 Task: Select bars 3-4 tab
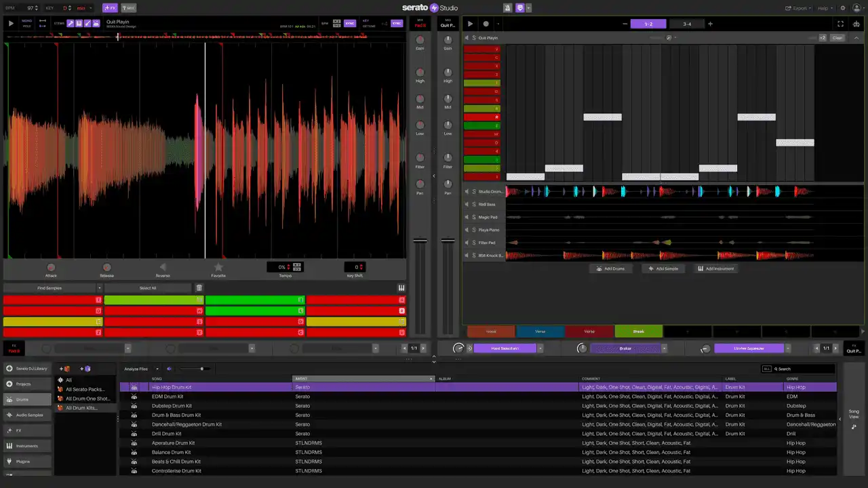[x=687, y=24]
